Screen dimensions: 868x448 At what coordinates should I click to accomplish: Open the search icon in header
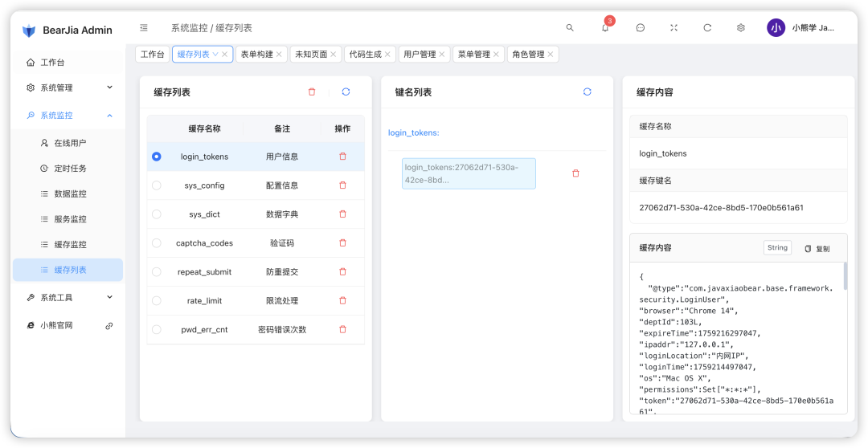tap(570, 28)
